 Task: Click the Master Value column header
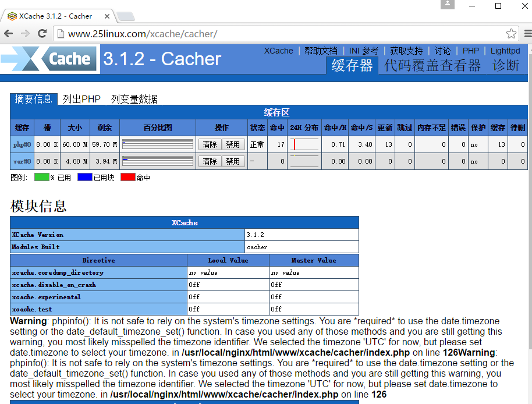[x=314, y=261]
